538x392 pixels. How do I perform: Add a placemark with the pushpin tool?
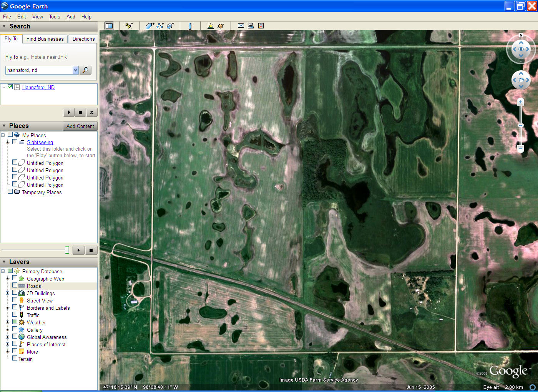129,26
